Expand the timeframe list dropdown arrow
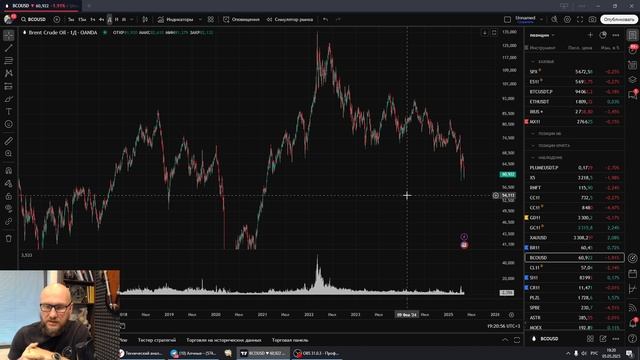This screenshot has height=360, width=640. point(131,19)
